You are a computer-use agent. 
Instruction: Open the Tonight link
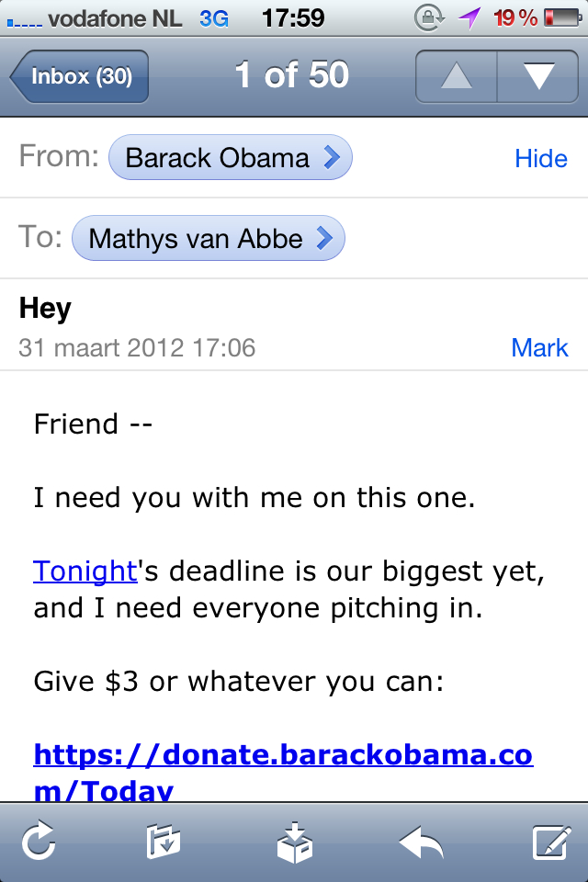85,571
